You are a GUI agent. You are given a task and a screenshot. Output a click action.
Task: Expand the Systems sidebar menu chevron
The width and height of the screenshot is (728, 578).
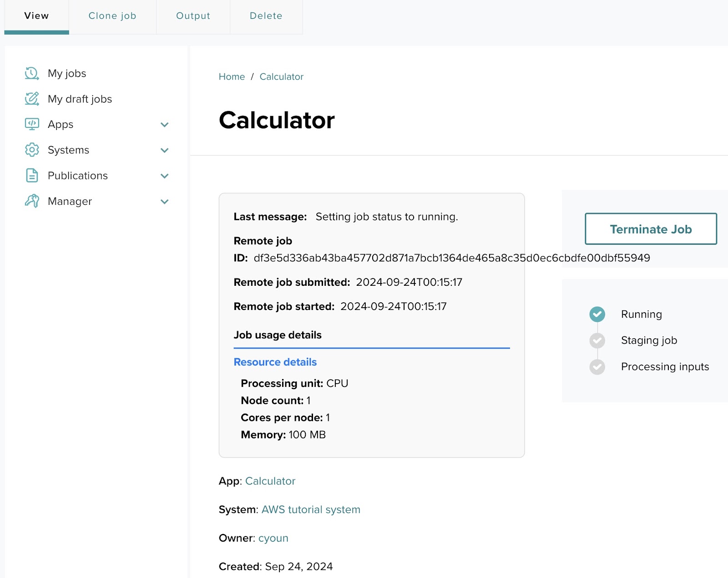(165, 150)
